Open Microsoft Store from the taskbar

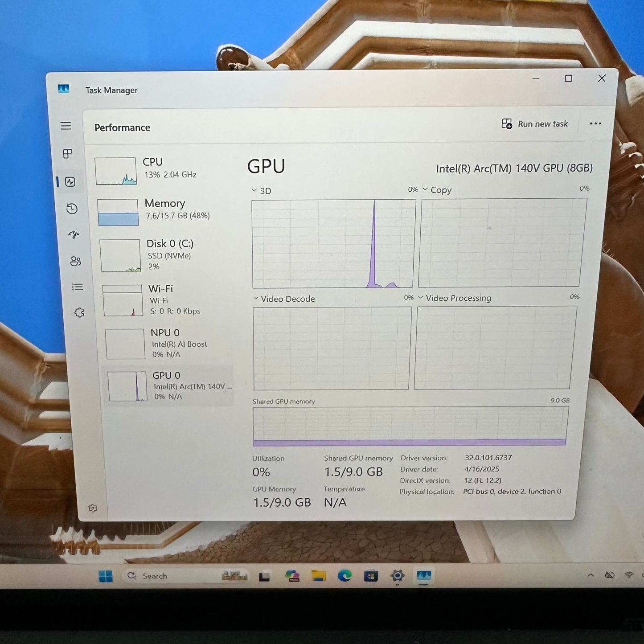click(371, 576)
